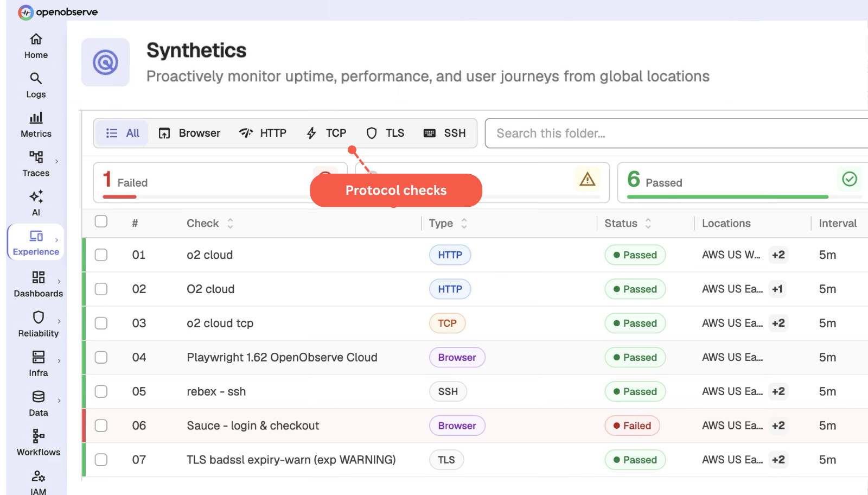Click the AWS US W... location in row 01

731,255
